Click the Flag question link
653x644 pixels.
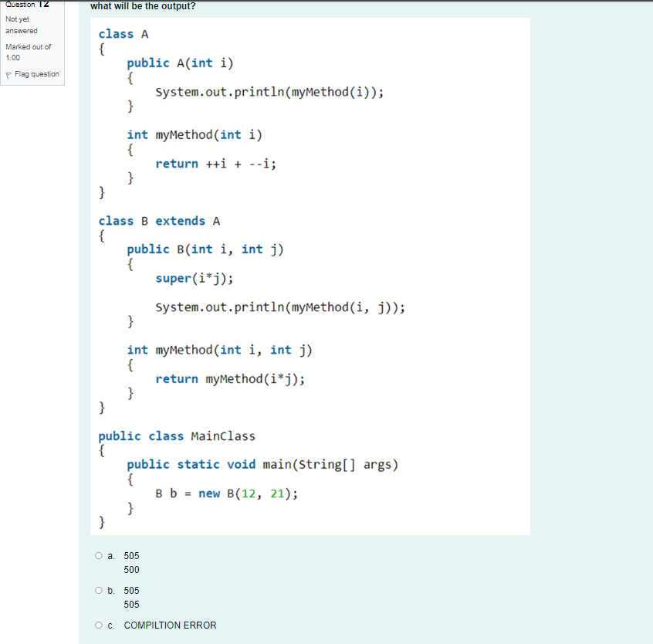[x=39, y=73]
